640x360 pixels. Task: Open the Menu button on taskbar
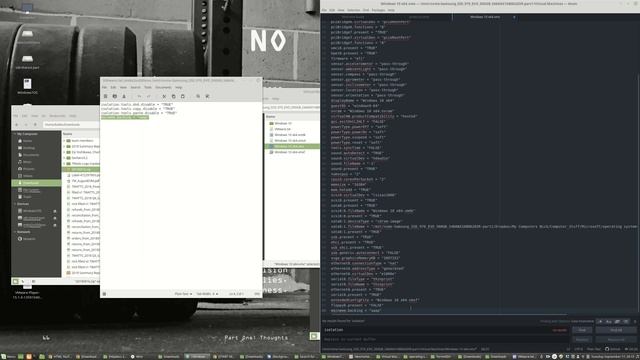pyautogui.click(x=8, y=356)
